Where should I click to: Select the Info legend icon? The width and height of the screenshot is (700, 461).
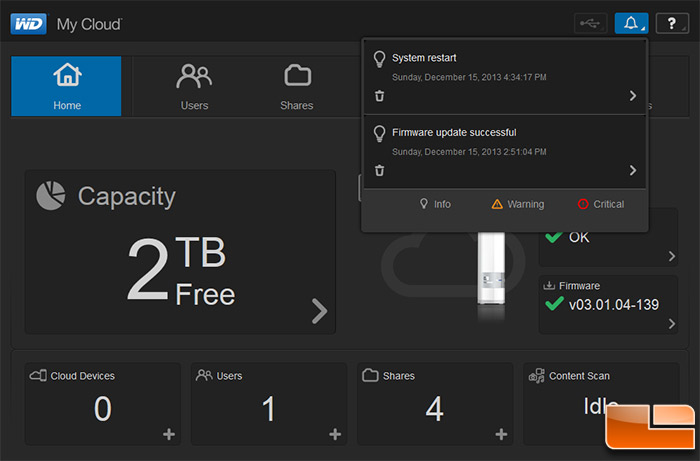point(424,204)
